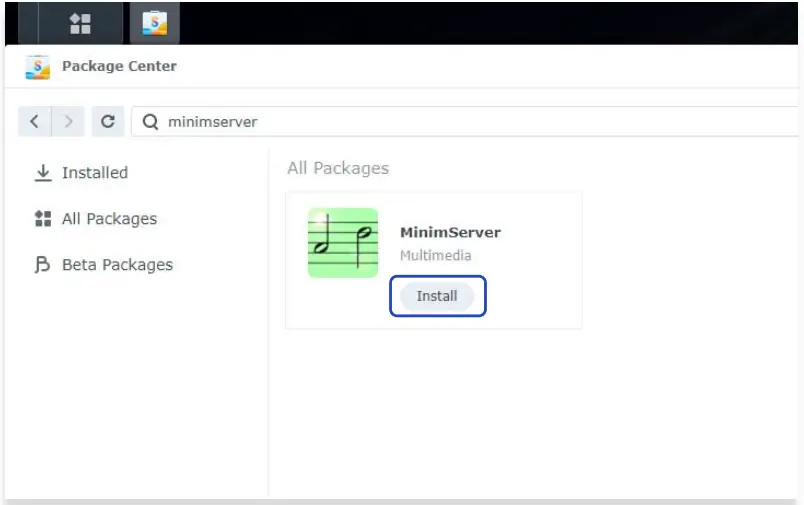804x505 pixels.
Task: Click the All Packages grid icon in sidebar
Action: pyautogui.click(x=43, y=218)
